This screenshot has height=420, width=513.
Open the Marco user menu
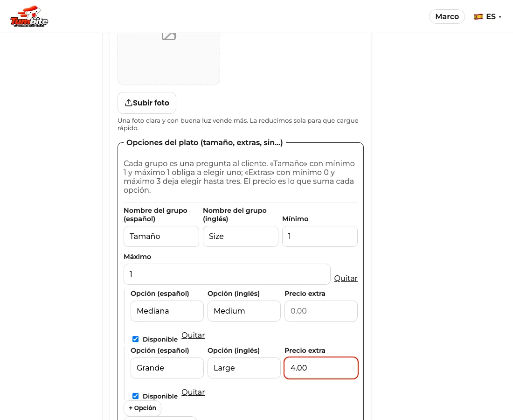pos(447,17)
